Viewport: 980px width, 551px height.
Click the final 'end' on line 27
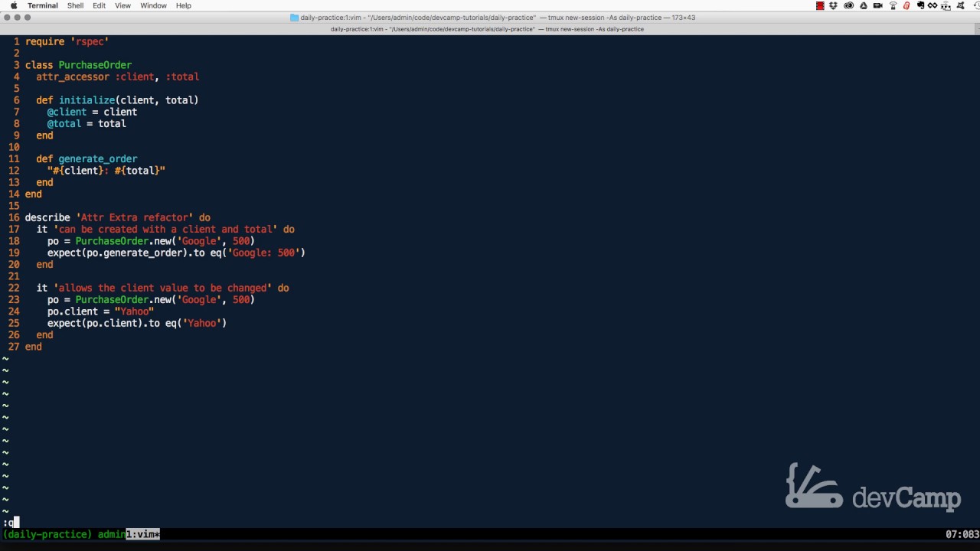point(34,347)
